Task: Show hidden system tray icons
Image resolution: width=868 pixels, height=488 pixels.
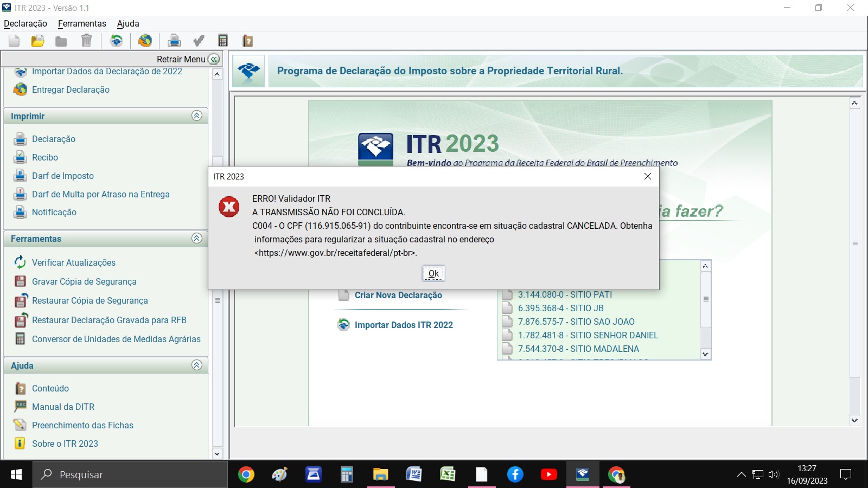Action: [741, 474]
